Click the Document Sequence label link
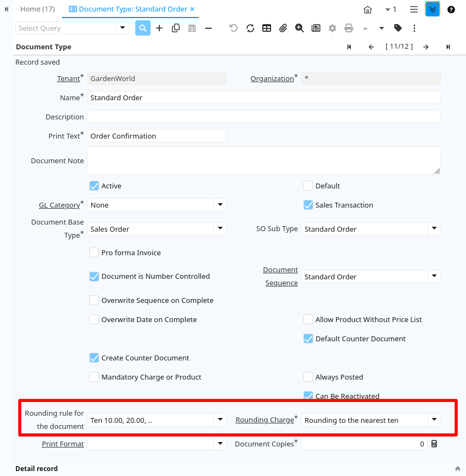This screenshot has height=476, width=466. 281,277
